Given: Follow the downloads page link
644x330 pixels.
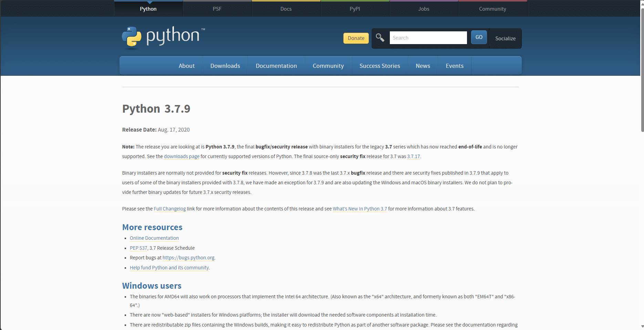Looking at the screenshot, I should click(181, 156).
